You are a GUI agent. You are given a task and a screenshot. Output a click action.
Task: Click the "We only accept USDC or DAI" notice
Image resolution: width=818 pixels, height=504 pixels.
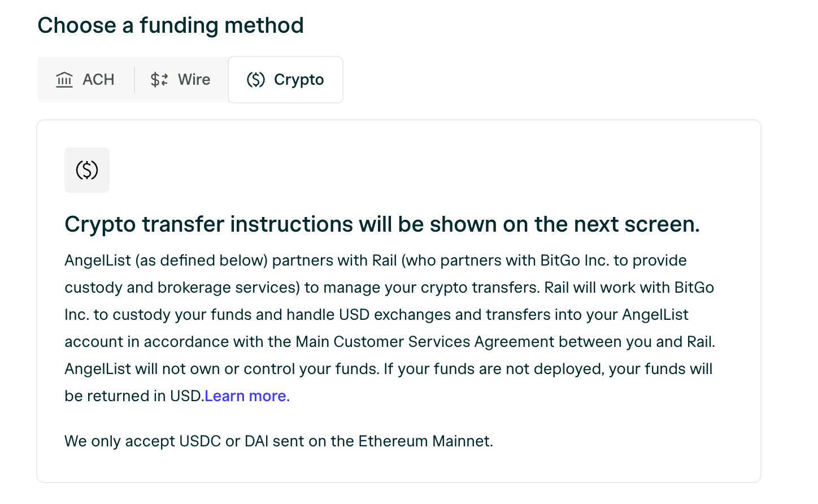tap(279, 441)
